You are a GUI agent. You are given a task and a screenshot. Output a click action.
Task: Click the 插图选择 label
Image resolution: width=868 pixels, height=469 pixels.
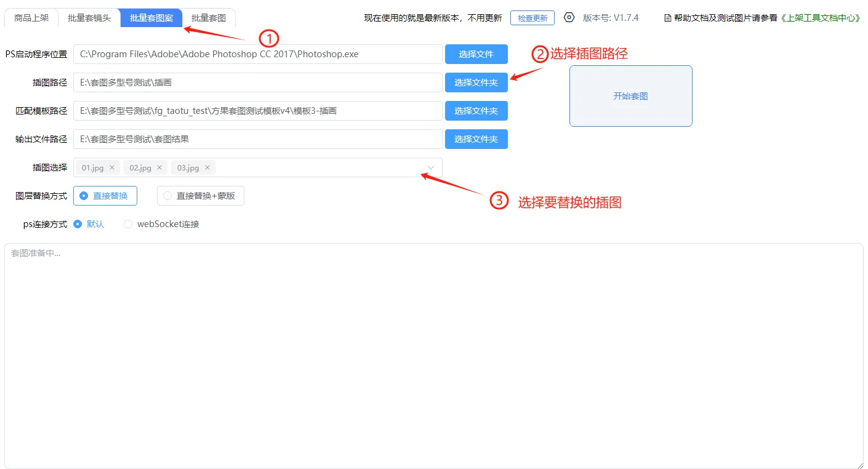(50, 167)
